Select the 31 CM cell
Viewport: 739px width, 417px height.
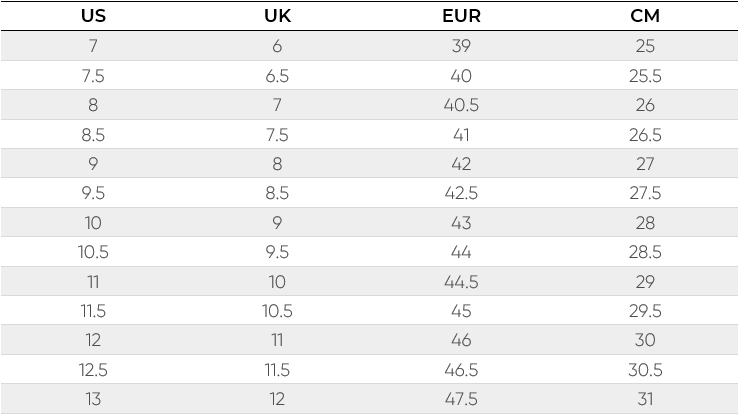click(x=645, y=399)
